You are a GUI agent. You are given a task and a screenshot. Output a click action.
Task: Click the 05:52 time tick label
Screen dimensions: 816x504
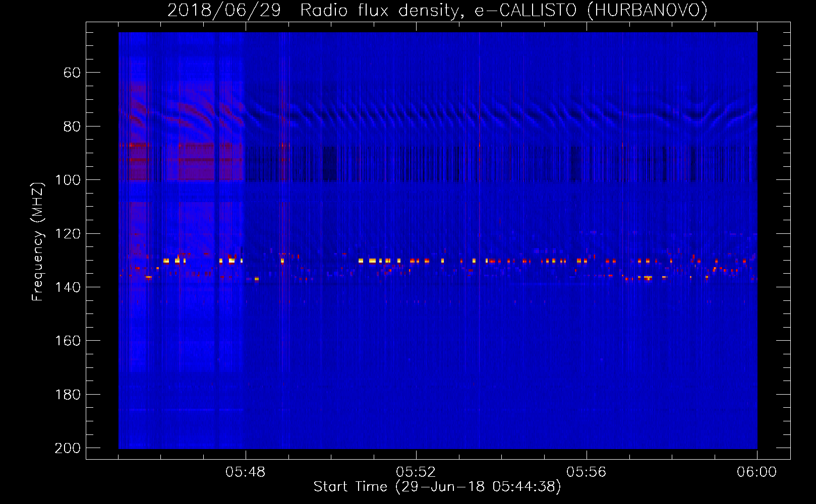click(x=416, y=472)
